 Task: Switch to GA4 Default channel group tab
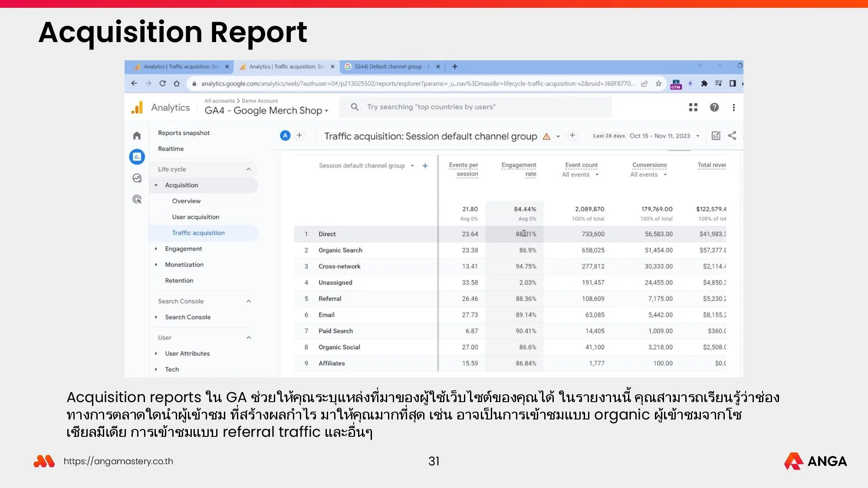[392, 66]
